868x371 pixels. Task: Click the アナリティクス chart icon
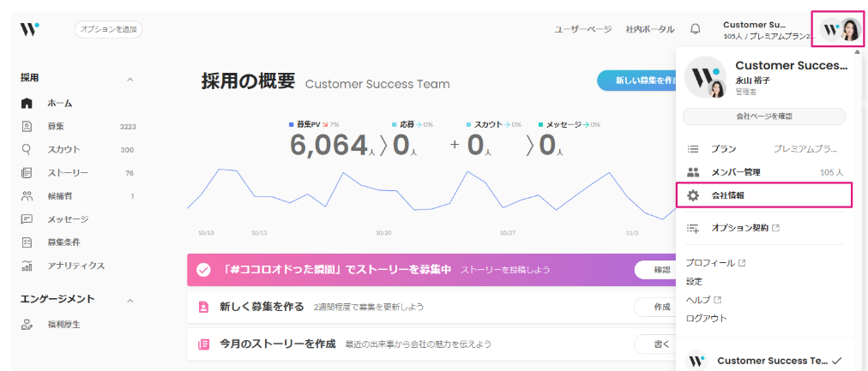(27, 266)
